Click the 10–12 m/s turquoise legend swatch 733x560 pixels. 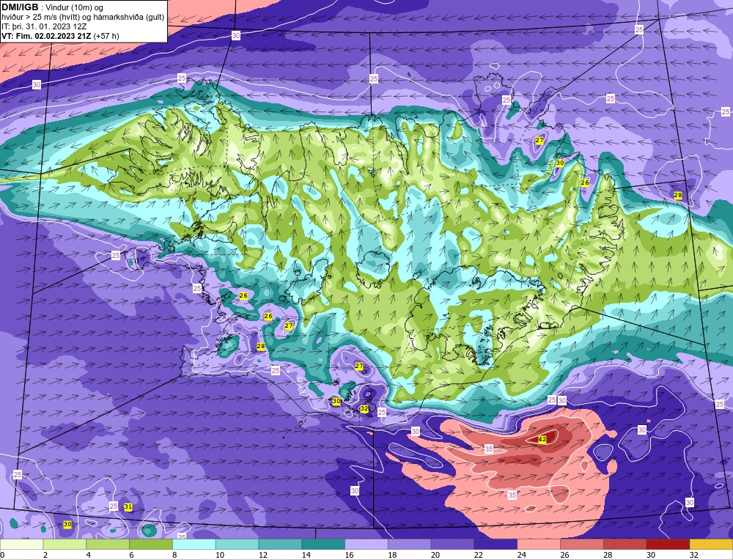[237, 544]
